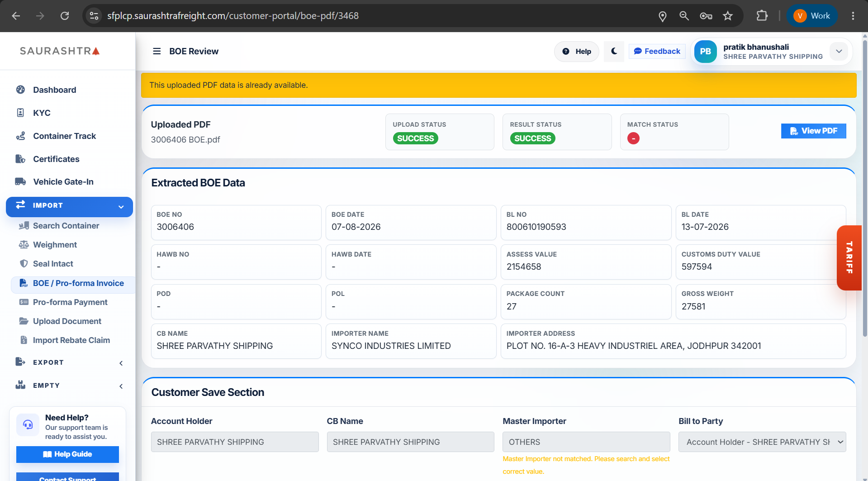Open the orange TARIFF side tab
The height and width of the screenshot is (481, 868).
click(849, 257)
